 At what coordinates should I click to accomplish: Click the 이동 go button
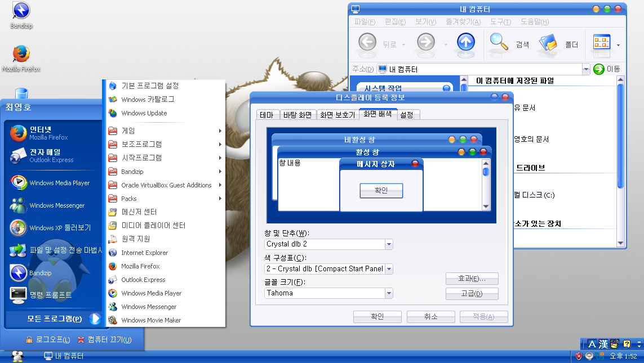click(x=607, y=69)
